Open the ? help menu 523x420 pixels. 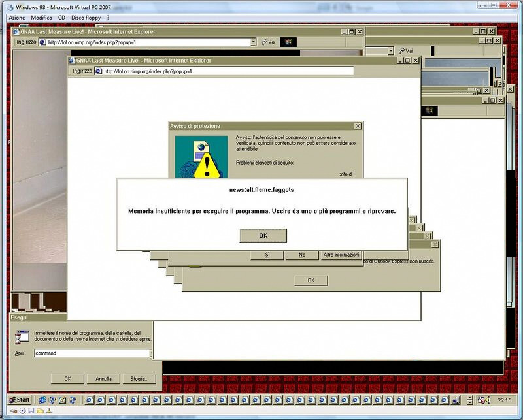pyautogui.click(x=108, y=18)
